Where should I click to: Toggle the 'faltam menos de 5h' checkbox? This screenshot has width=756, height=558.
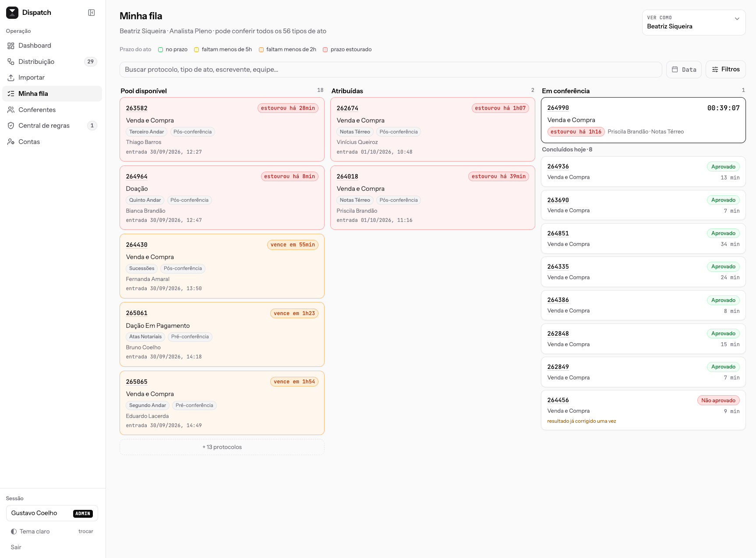pos(197,49)
